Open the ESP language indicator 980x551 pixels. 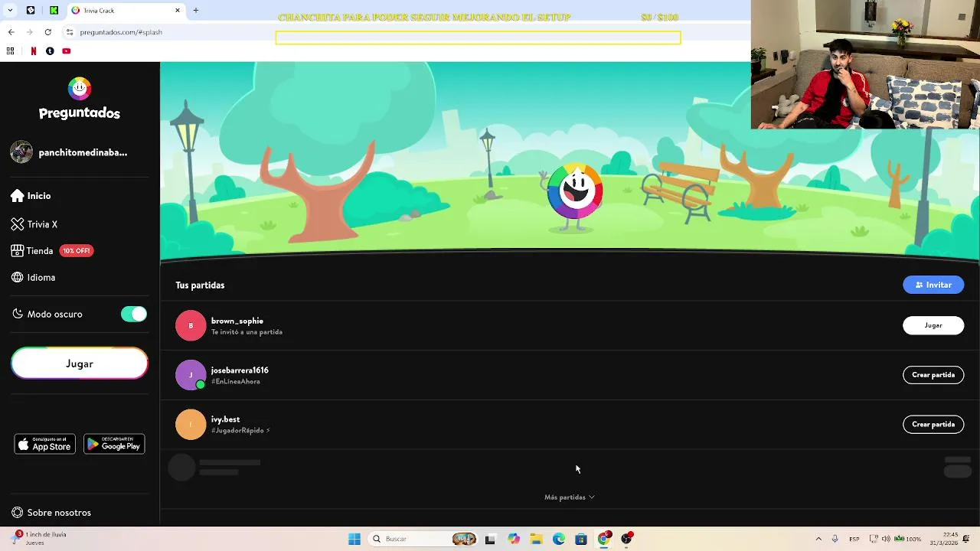point(854,539)
